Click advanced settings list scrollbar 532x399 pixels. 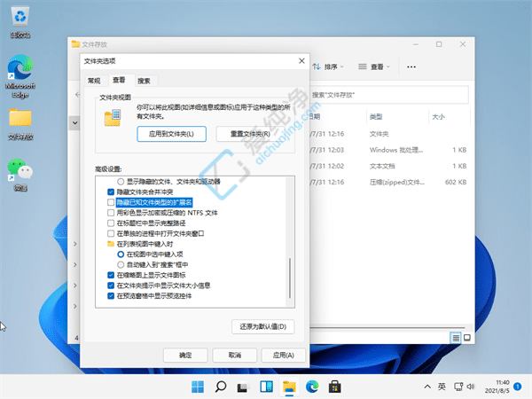pos(290,278)
